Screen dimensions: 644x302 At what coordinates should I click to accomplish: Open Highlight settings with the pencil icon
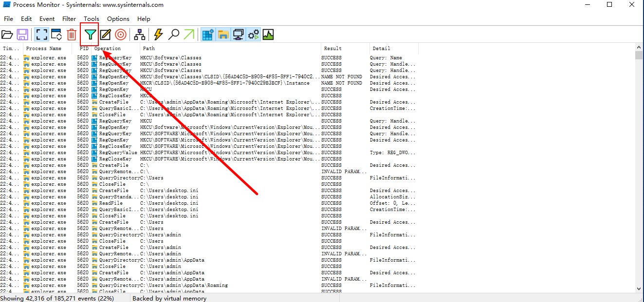(105, 35)
